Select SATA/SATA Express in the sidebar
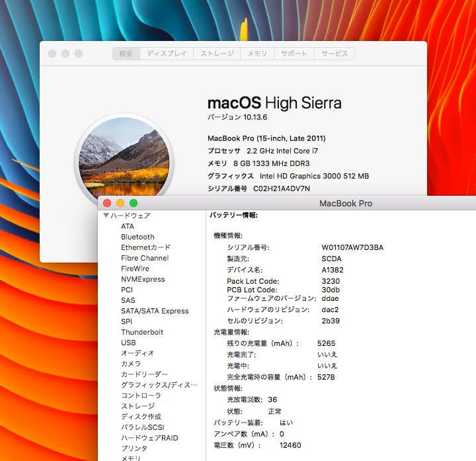This screenshot has width=476, height=461. (x=155, y=311)
